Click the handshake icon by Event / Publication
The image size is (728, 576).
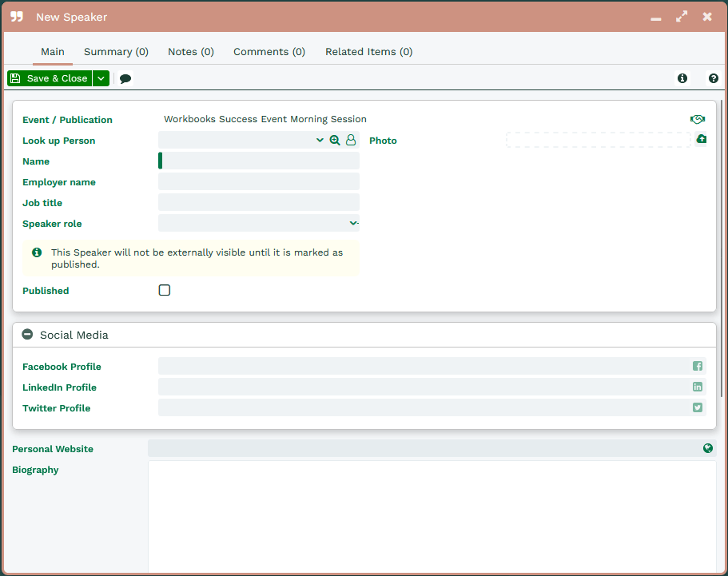point(697,119)
